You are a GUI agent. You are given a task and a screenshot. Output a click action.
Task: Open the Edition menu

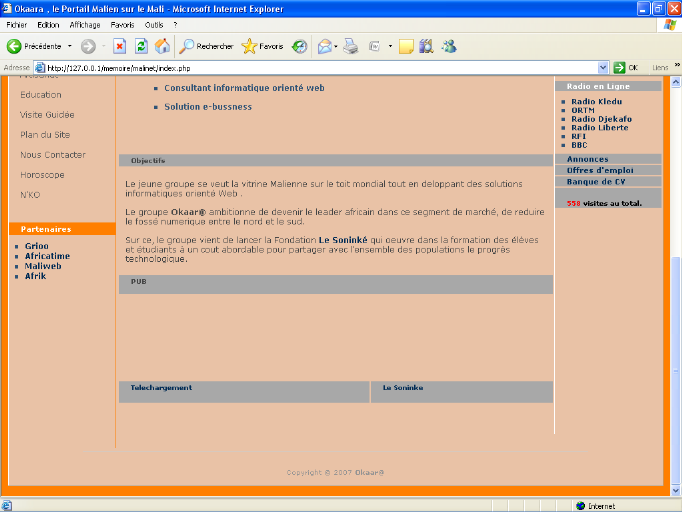48,25
